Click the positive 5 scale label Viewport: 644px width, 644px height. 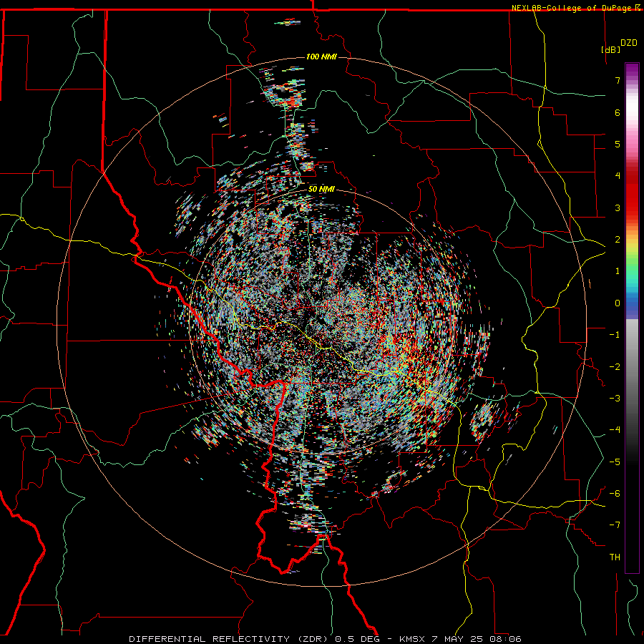click(618, 144)
